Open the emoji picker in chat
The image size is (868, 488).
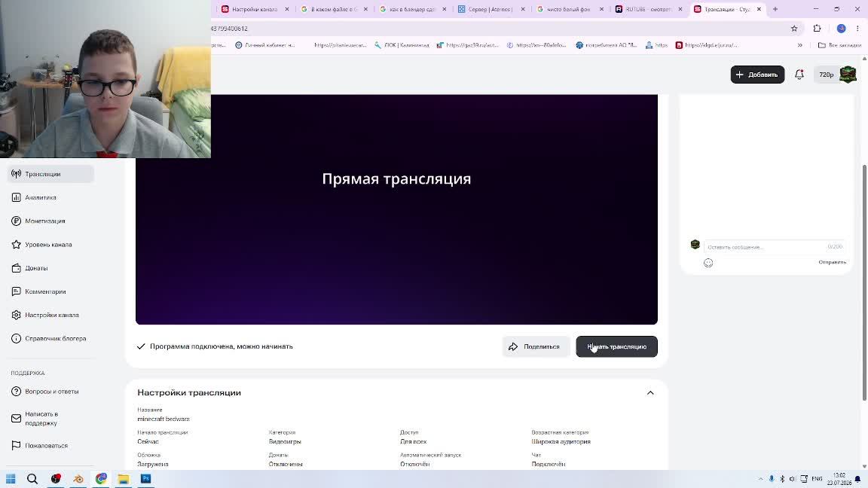tap(708, 263)
